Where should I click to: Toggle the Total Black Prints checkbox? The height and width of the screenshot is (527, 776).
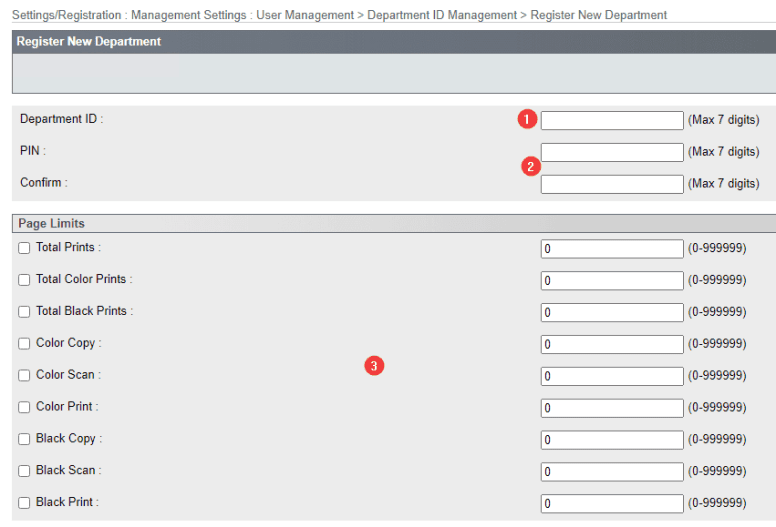pos(24,312)
